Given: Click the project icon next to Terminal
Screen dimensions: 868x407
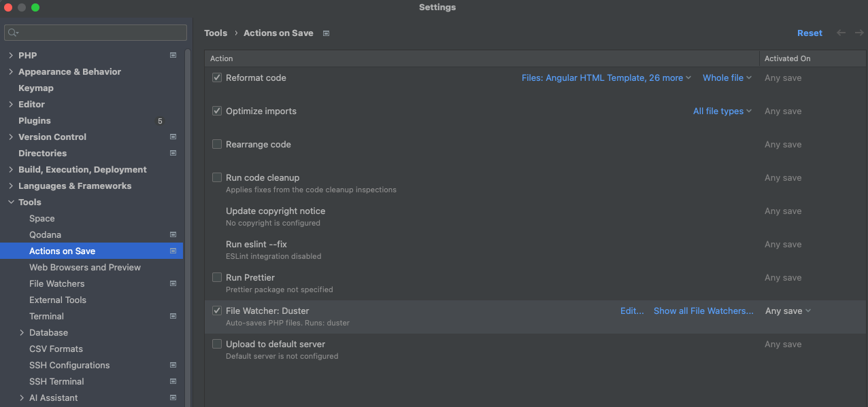Looking at the screenshot, I should click(x=173, y=316).
